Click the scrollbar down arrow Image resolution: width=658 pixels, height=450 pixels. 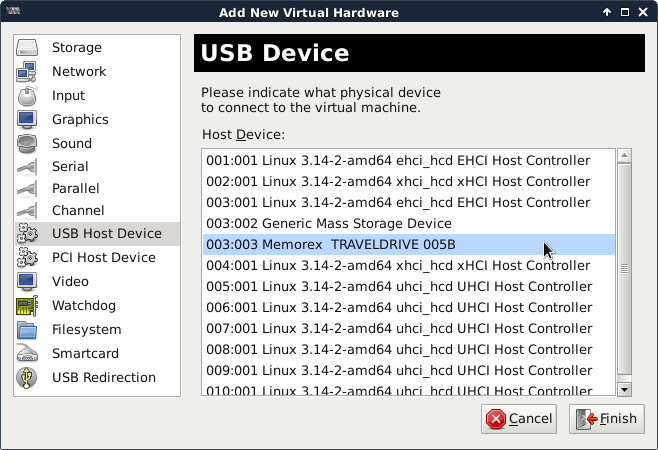[624, 390]
